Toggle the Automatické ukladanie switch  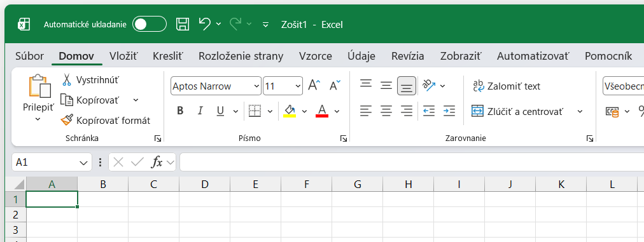coord(149,24)
